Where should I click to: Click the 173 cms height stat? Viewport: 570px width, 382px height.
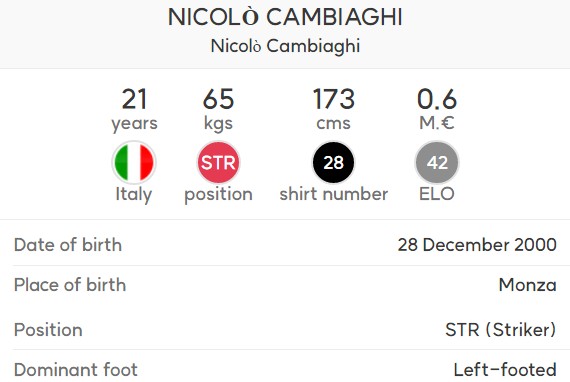tap(333, 109)
